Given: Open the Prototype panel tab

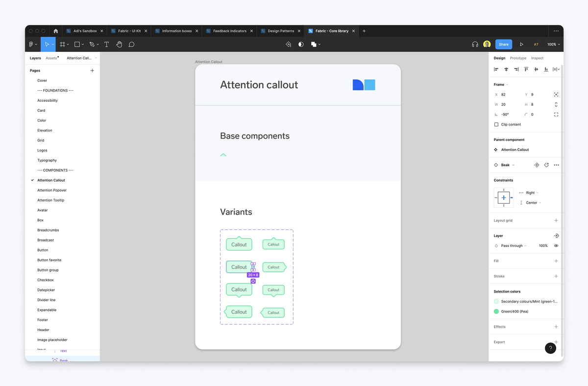Looking at the screenshot, I should (518, 58).
